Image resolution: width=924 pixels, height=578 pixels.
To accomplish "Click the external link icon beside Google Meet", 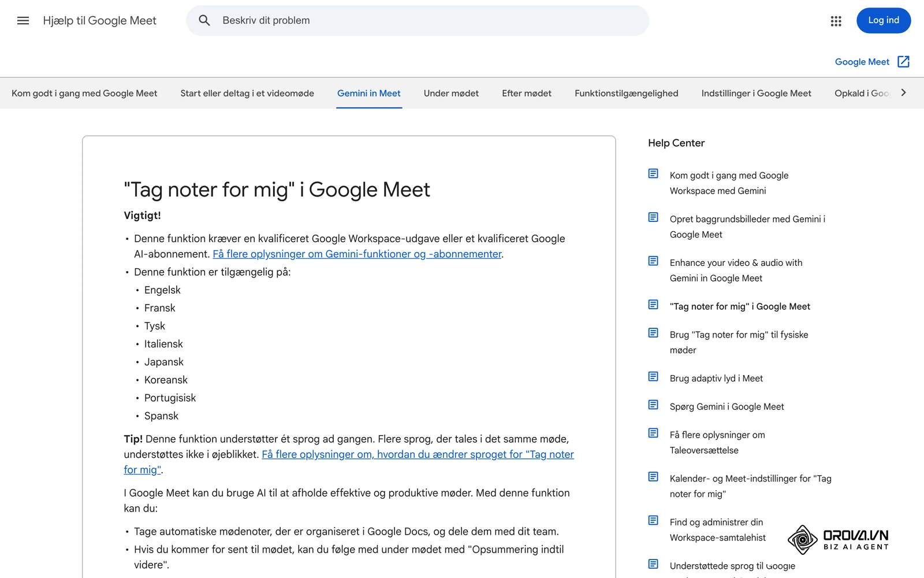I will [904, 62].
